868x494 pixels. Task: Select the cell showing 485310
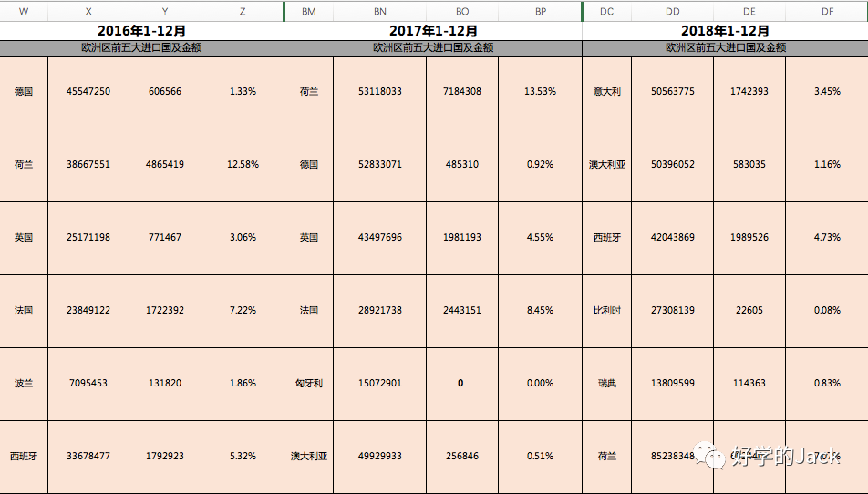tap(462, 165)
